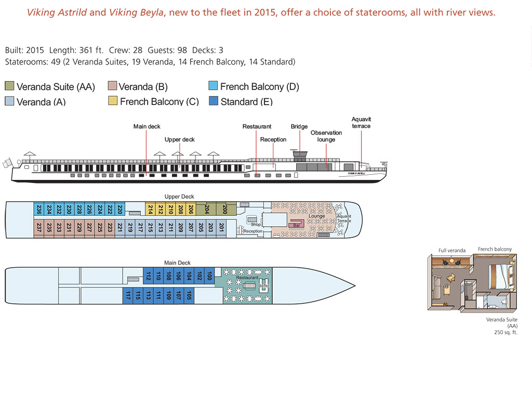Click the Lounge label on Upper Deck

[316, 216]
